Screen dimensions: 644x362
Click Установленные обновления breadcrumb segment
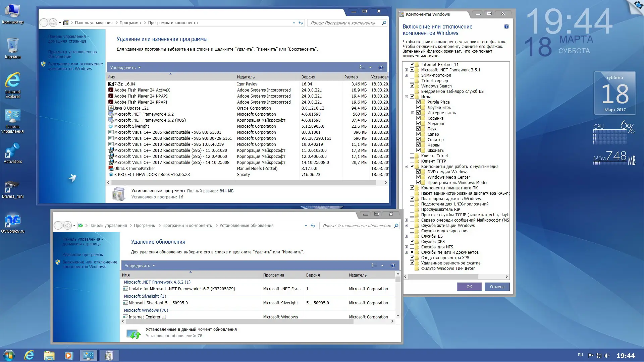tap(246, 226)
